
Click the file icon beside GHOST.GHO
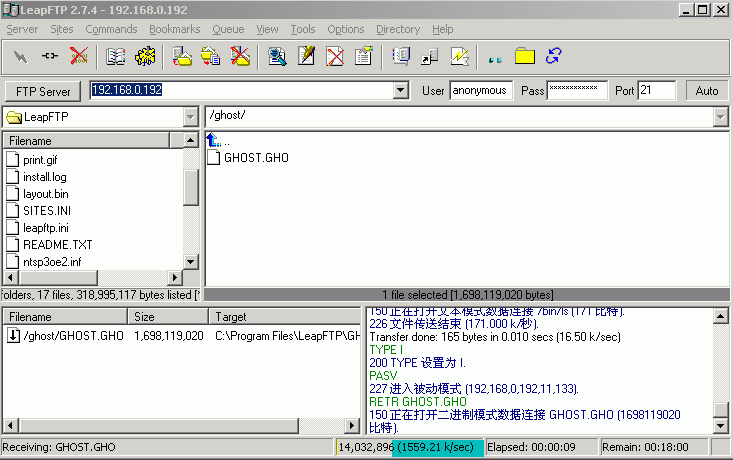(214, 158)
